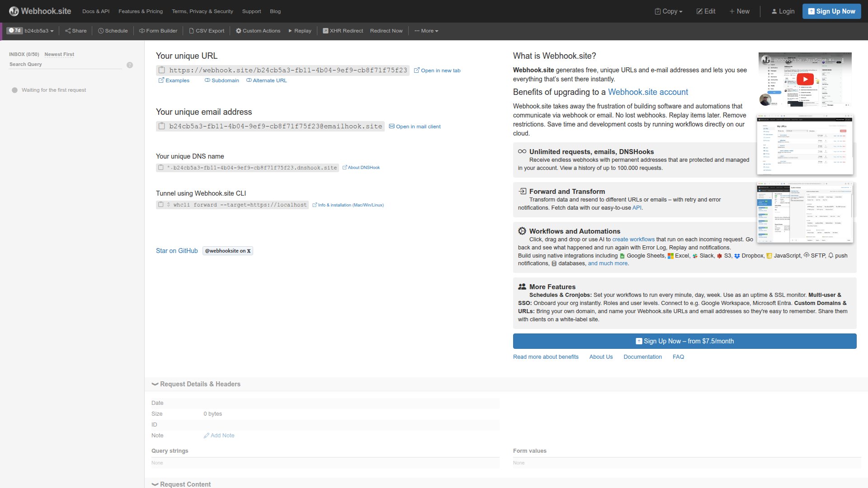Open the Custom Actions screenshot thumbnail

pos(805,212)
